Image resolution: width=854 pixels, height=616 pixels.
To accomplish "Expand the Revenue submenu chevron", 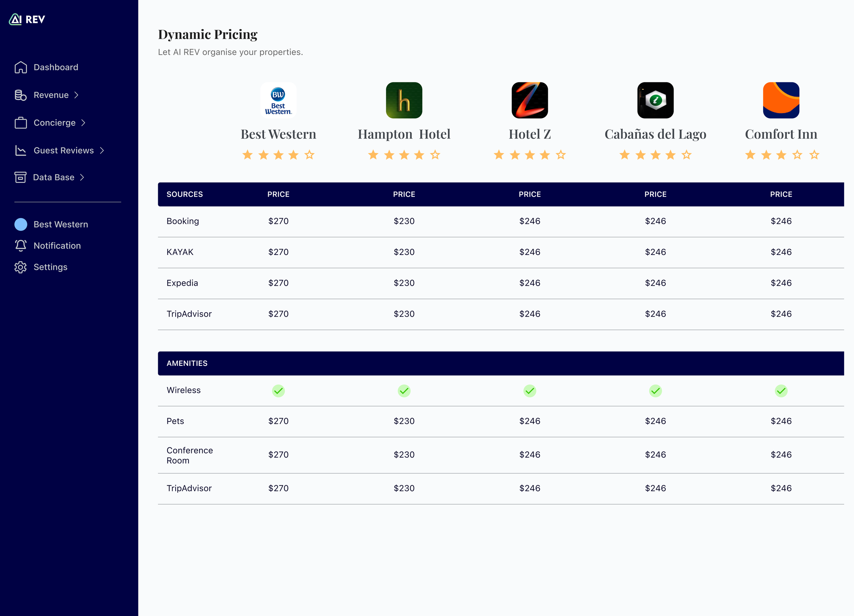I will click(77, 95).
